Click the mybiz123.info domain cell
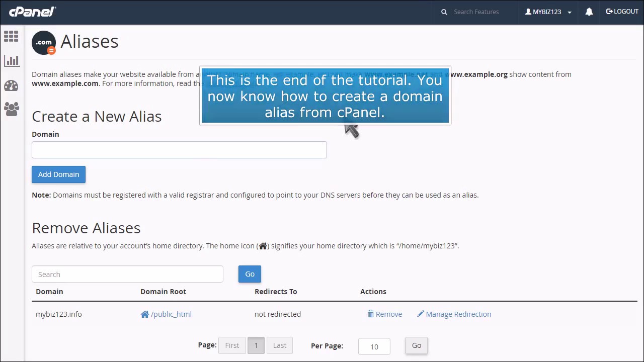 [58, 314]
